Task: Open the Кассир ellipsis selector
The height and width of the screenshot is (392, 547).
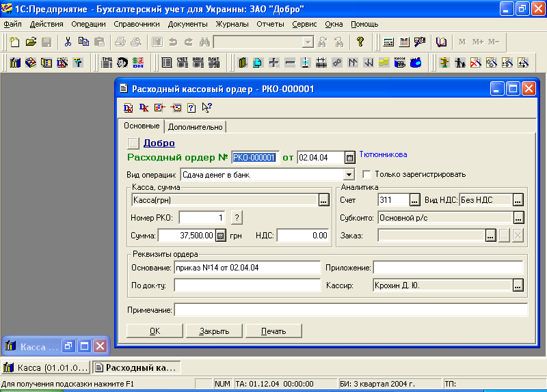Action: coord(518,285)
